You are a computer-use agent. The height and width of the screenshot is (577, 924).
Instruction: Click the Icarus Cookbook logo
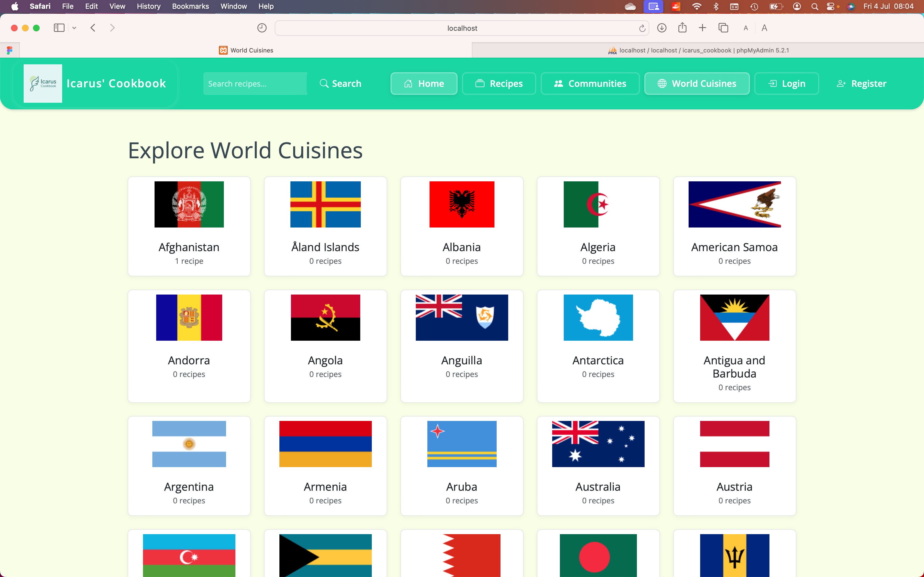tap(42, 83)
